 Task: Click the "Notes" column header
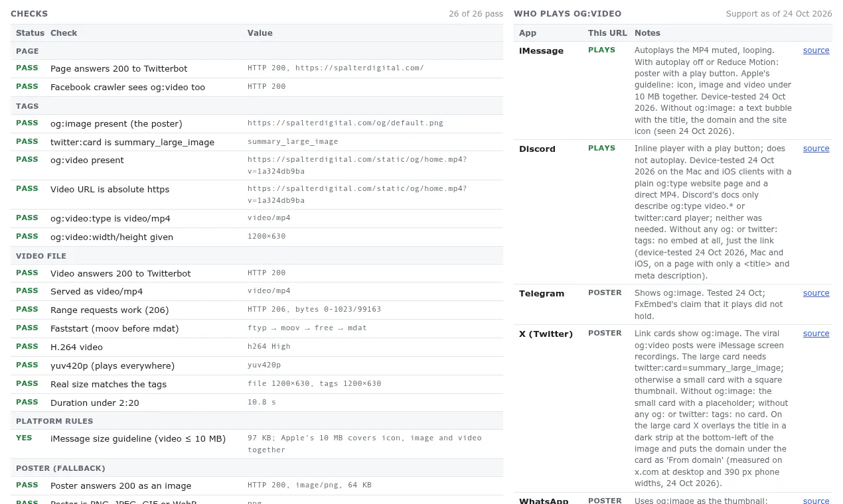click(x=647, y=33)
